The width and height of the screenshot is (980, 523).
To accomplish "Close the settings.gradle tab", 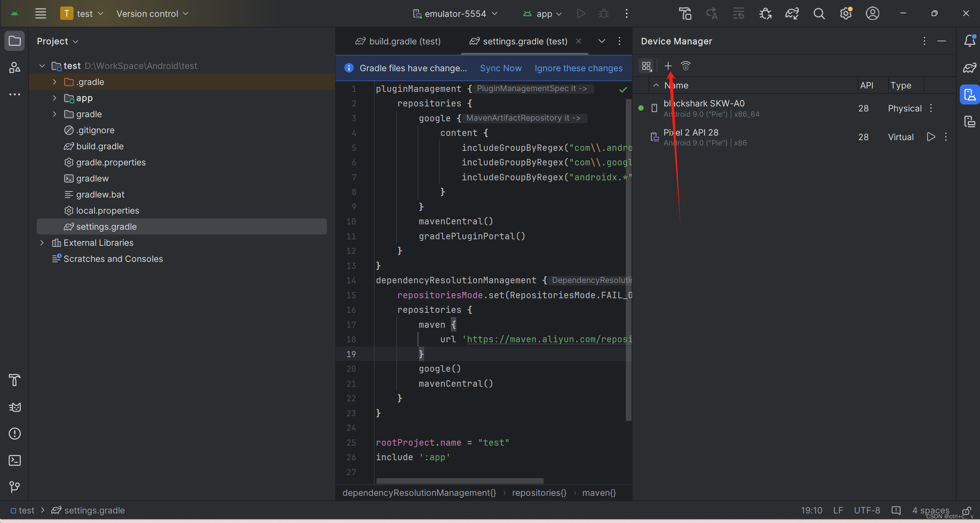I will 578,41.
